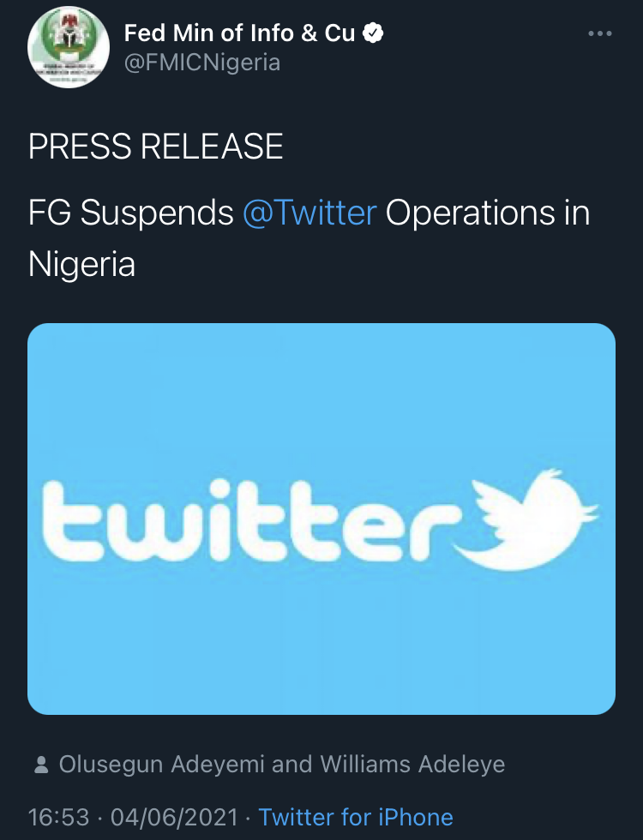
Task: View tagged user Olusegun Adeyemi
Action: click(162, 765)
